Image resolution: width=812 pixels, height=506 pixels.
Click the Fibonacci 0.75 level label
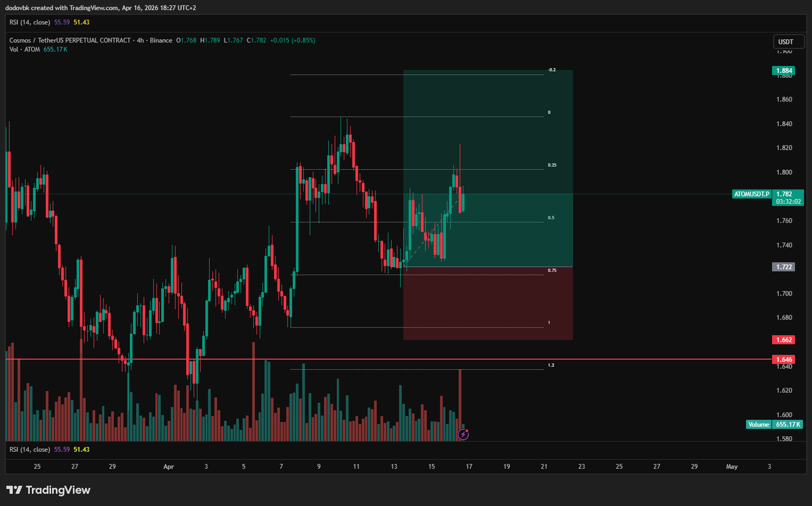(552, 270)
